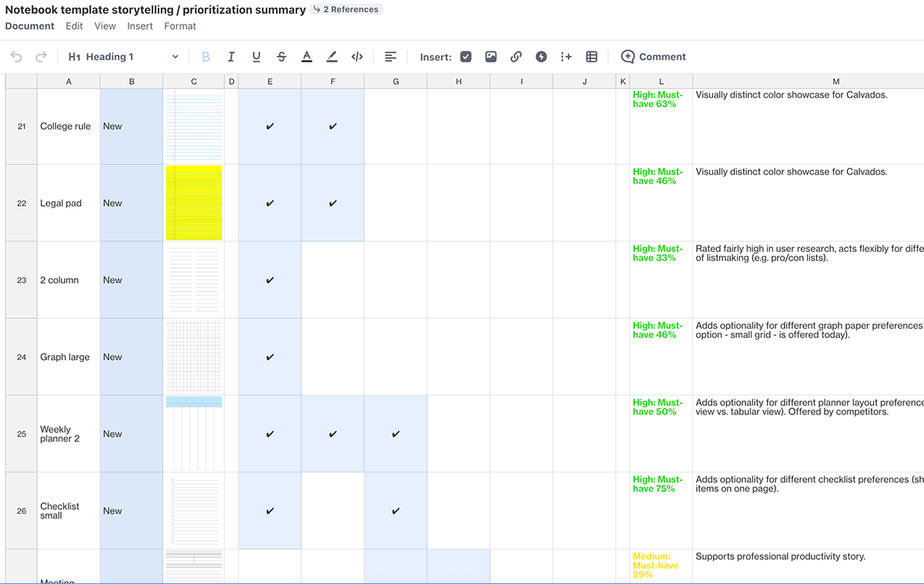Screen dimensions: 924x584
Task: Open the text alignment options
Action: click(x=390, y=56)
